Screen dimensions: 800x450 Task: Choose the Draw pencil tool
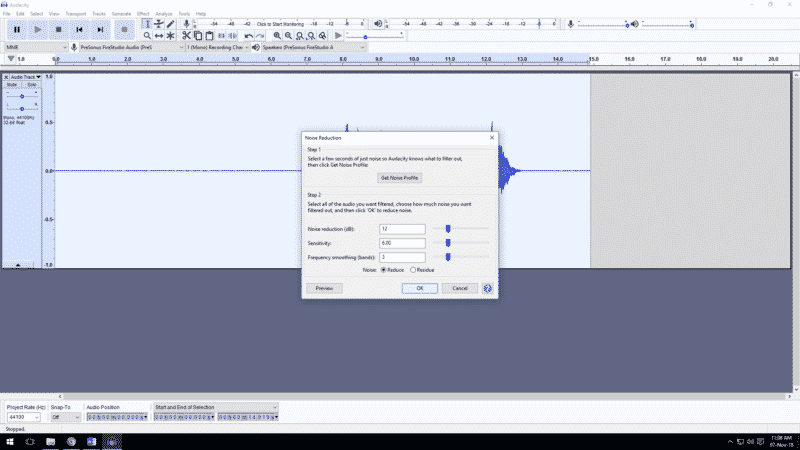point(170,23)
